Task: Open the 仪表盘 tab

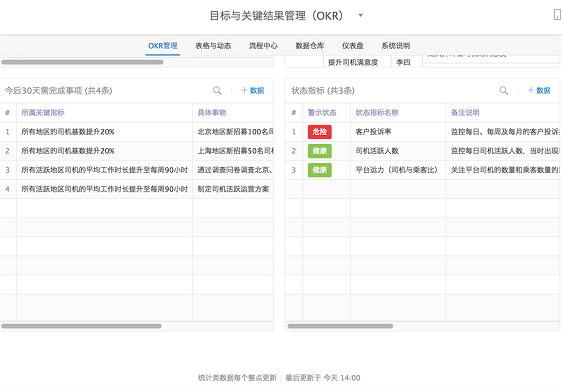Action: [353, 46]
